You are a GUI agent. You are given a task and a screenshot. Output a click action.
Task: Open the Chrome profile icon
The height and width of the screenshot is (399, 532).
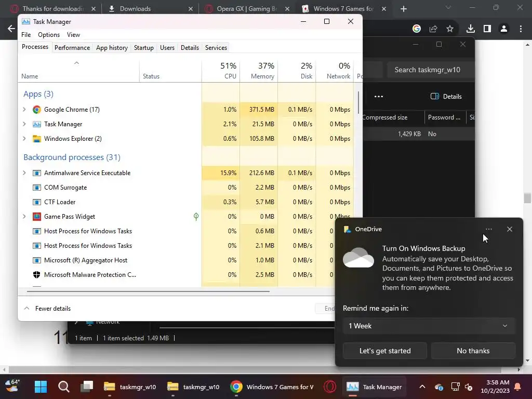[504, 29]
